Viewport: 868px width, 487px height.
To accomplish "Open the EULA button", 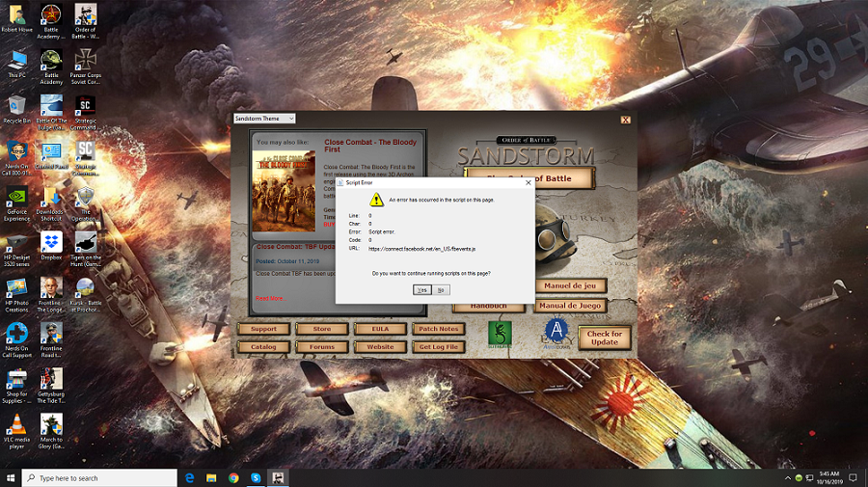I will 380,329.
